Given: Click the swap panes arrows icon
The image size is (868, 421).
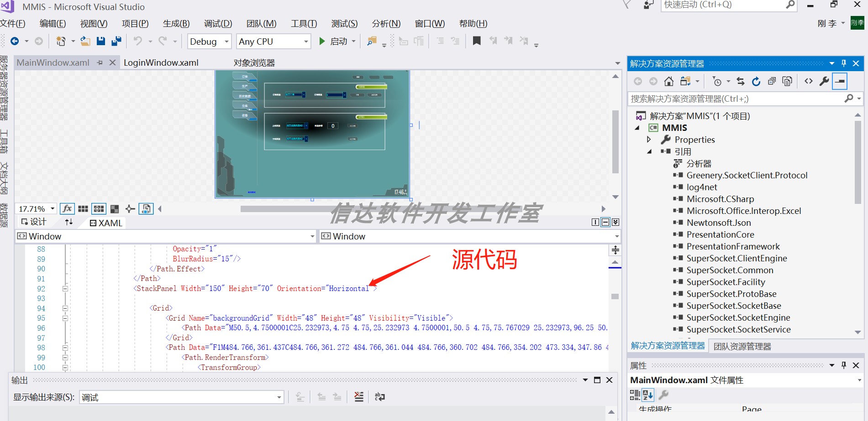Looking at the screenshot, I should [x=69, y=222].
